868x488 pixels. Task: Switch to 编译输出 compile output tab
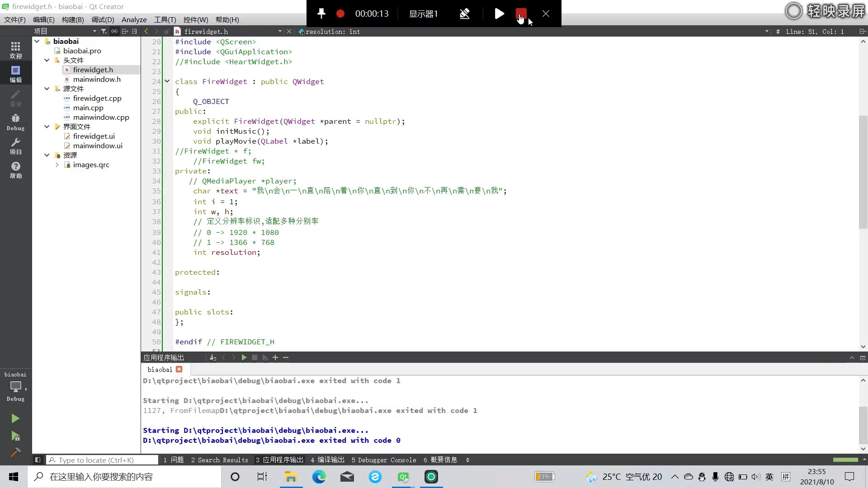[328, 460]
